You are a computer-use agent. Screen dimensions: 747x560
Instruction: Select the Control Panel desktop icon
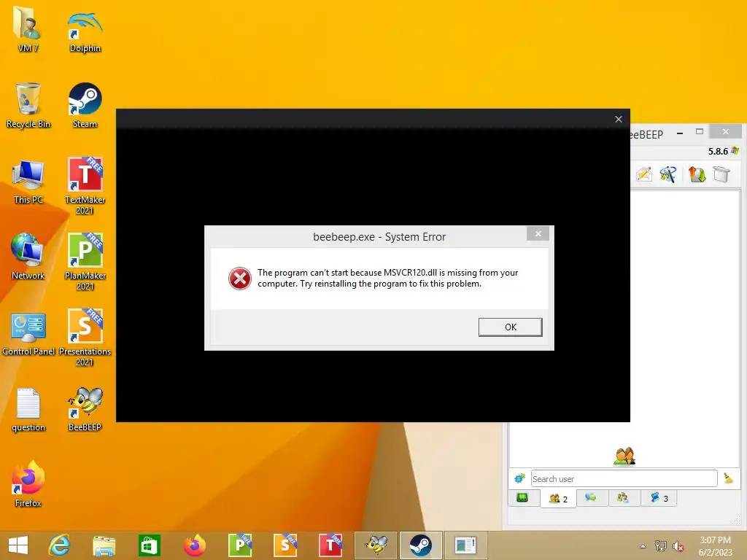28,334
